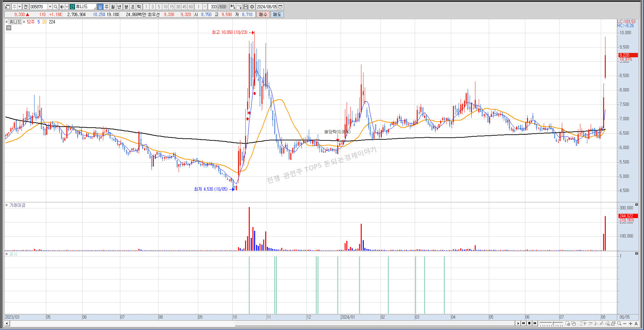Select the tick (틱) chart period
Viewport: 644px width, 330px height.
point(139,7)
